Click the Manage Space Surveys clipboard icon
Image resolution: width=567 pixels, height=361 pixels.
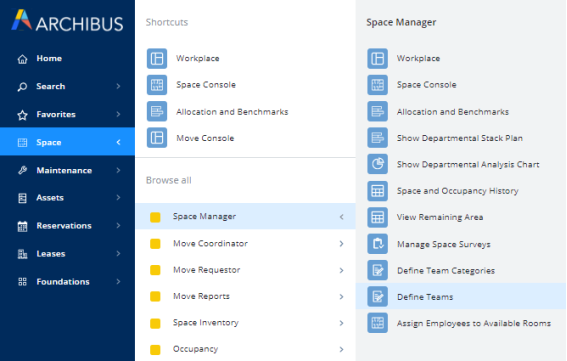pyautogui.click(x=378, y=244)
